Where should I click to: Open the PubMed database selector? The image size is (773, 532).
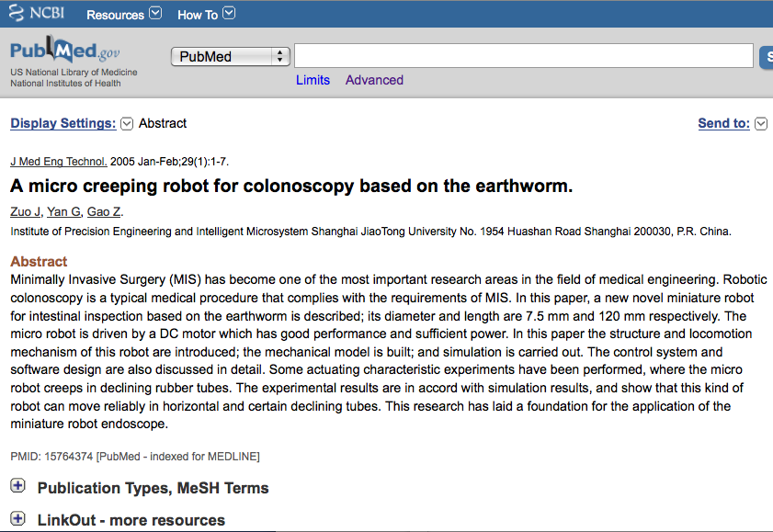point(230,57)
